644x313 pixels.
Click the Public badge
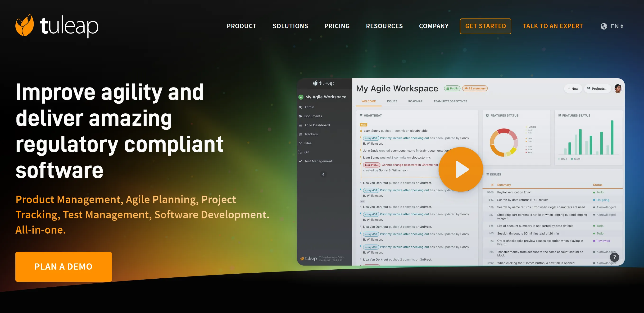coord(452,88)
